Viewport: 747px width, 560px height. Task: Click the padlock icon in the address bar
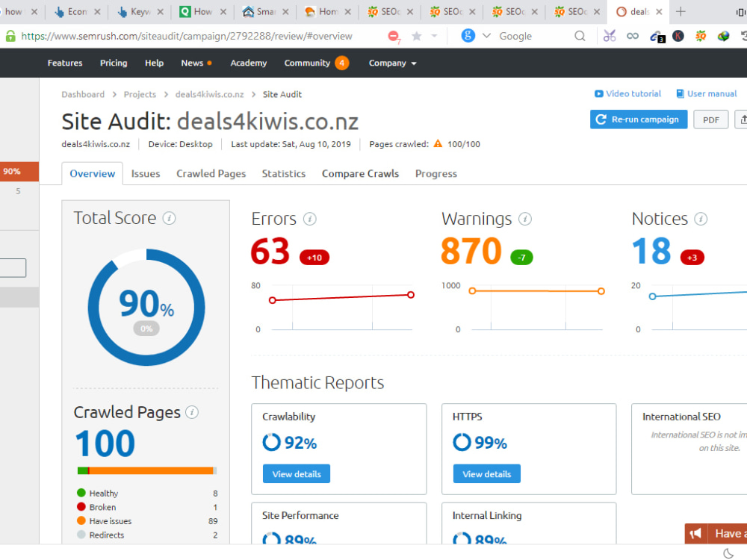[x=10, y=35]
